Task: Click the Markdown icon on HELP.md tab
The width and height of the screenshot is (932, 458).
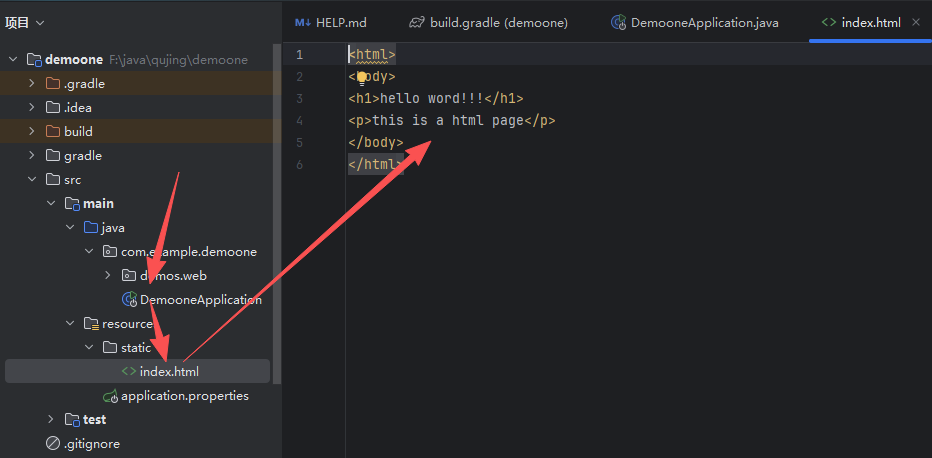Action: [303, 23]
